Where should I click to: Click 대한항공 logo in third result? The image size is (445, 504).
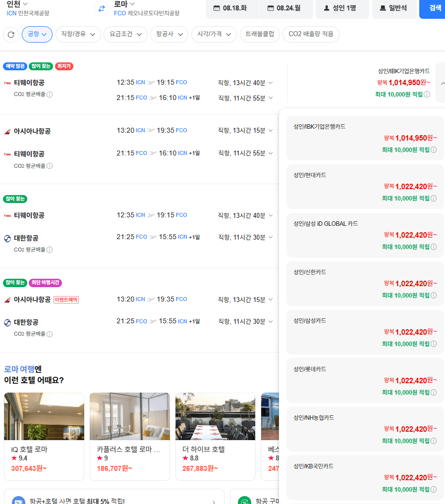point(7,239)
